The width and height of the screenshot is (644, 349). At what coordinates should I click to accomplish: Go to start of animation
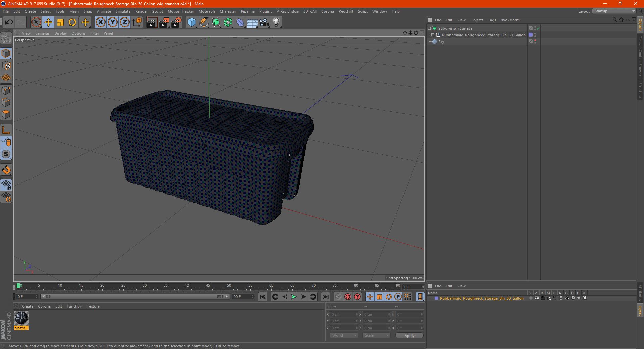click(x=263, y=297)
